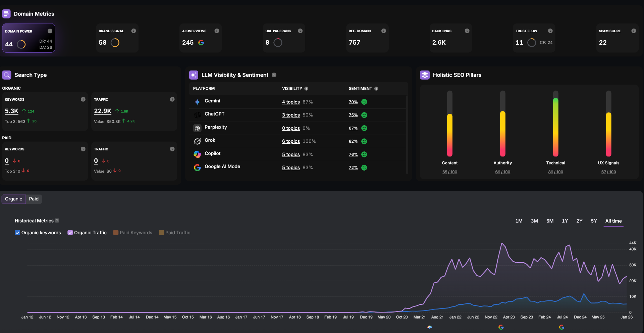Image resolution: width=644 pixels, height=333 pixels.
Task: Uncheck the Organic keywords checkbox
Action: click(17, 232)
